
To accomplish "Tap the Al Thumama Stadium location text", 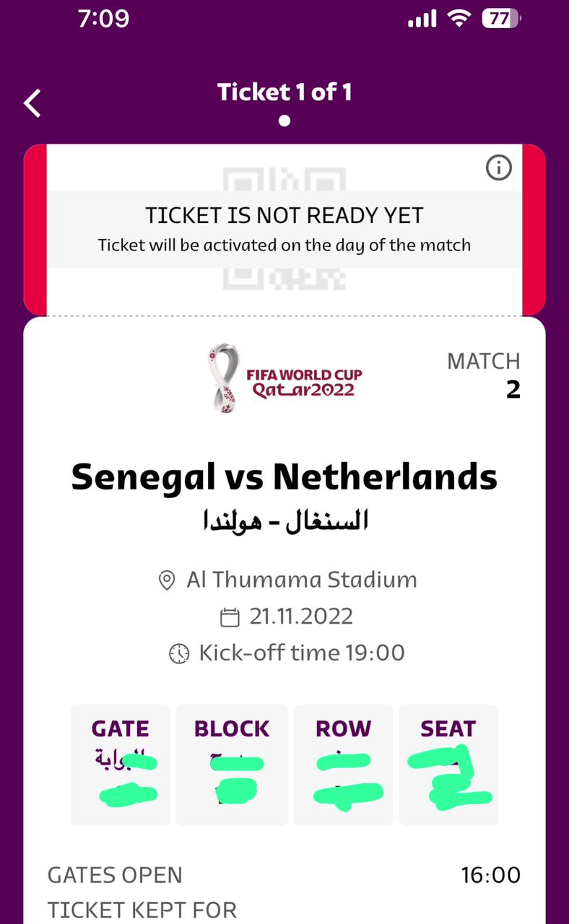I will pyautogui.click(x=301, y=580).
